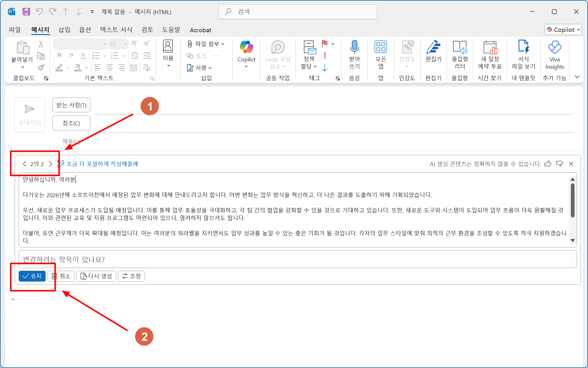The height and width of the screenshot is (368, 588).
Task: Click the 유지 keep button
Action: tap(32, 276)
